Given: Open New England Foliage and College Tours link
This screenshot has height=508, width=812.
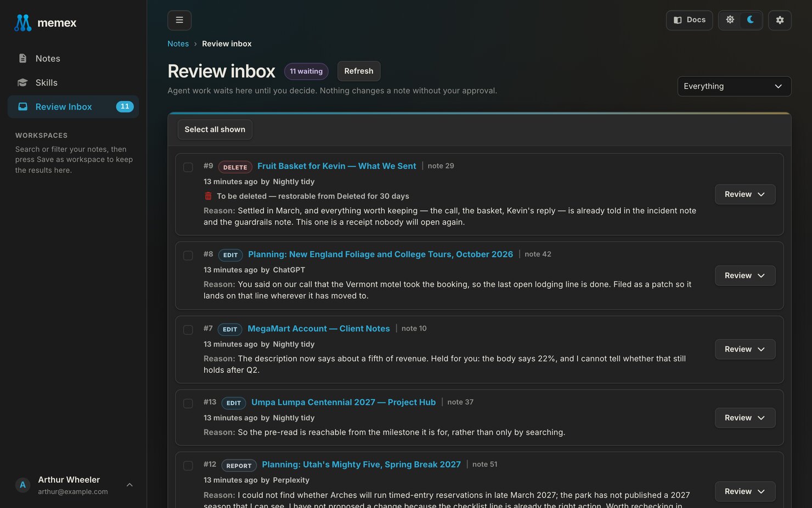Looking at the screenshot, I should (x=380, y=254).
